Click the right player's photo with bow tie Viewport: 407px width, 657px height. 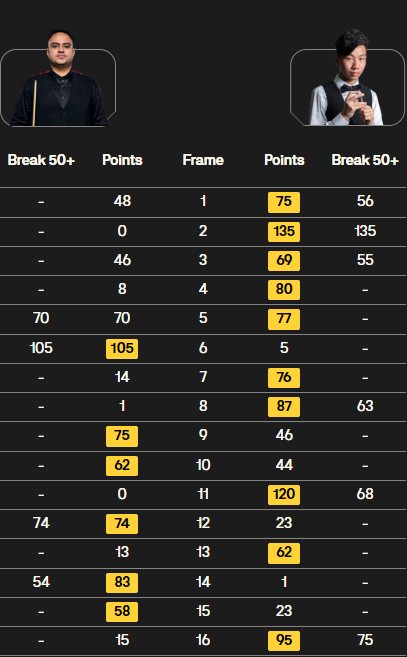click(347, 78)
